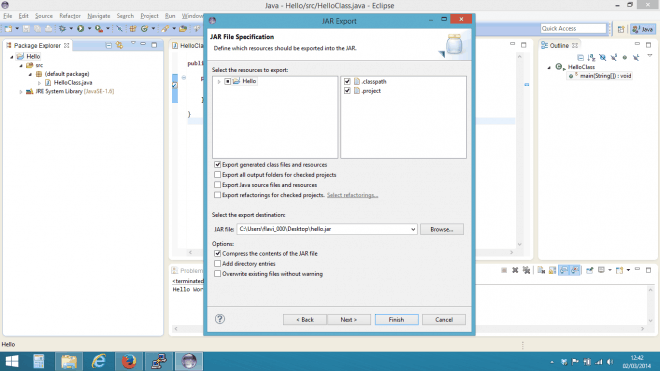Enable Overwrite existing files without warning
Image resolution: width=660 pixels, height=371 pixels.
tap(218, 274)
